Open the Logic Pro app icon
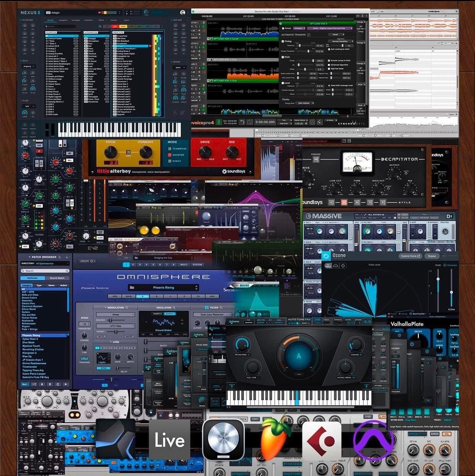 (224, 440)
